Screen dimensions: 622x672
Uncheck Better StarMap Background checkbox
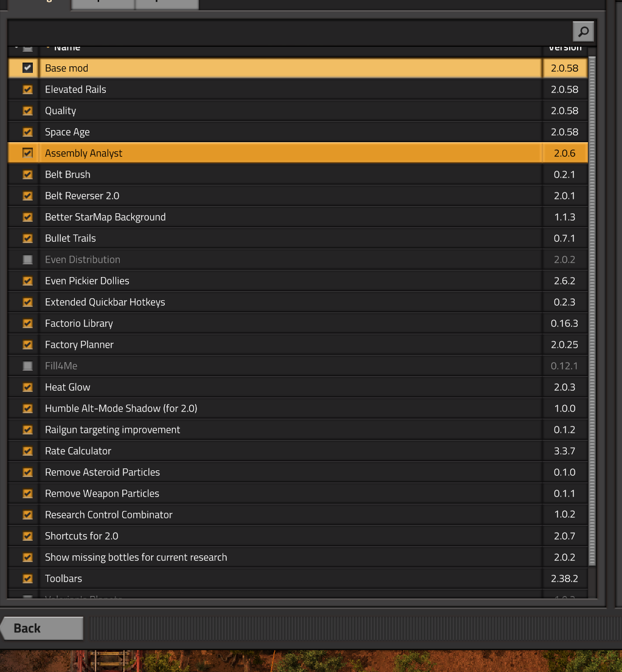point(27,217)
